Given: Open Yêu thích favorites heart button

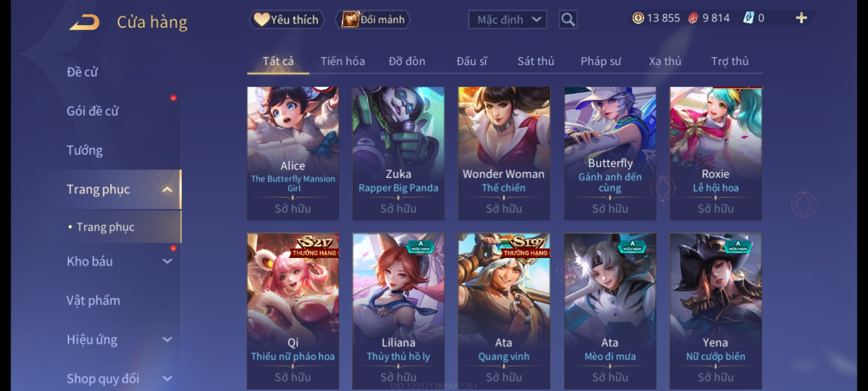Looking at the screenshot, I should [286, 20].
